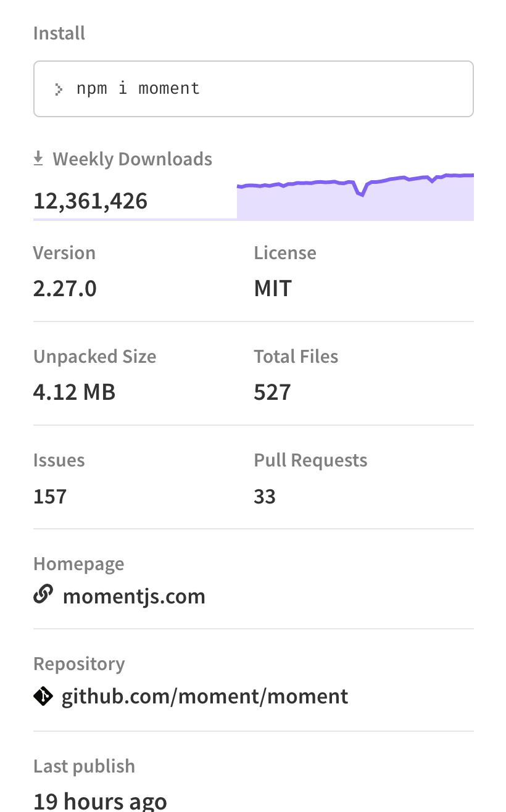Screen dimensions: 506x812
Task: Click the version number 2.27.0
Action: click(64, 288)
